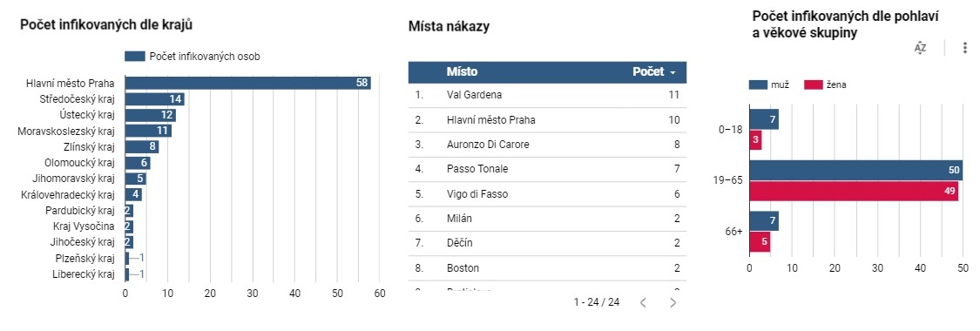This screenshot has width=980, height=331.
Task: Click the red žena legend color swatch
Action: 813,85
